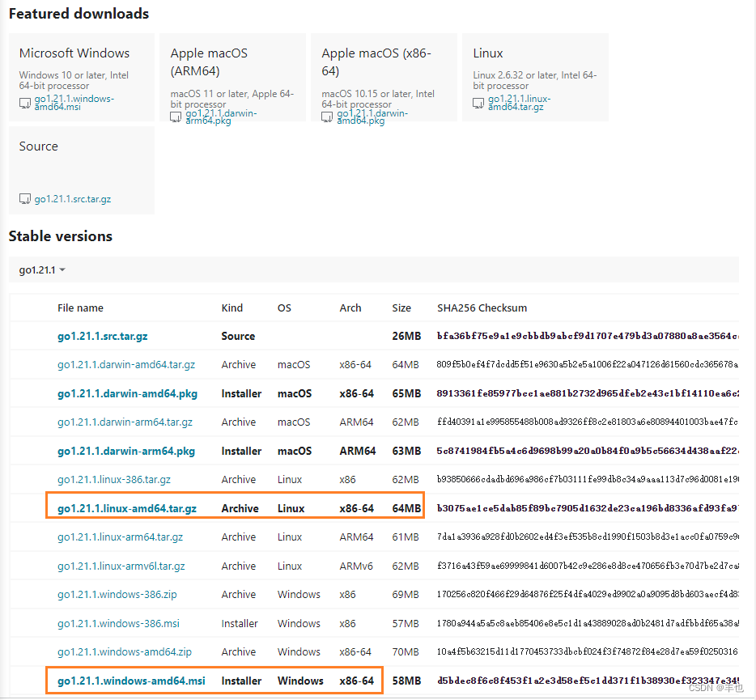
Task: Click Microsoft Windows card title
Action: [x=74, y=53]
